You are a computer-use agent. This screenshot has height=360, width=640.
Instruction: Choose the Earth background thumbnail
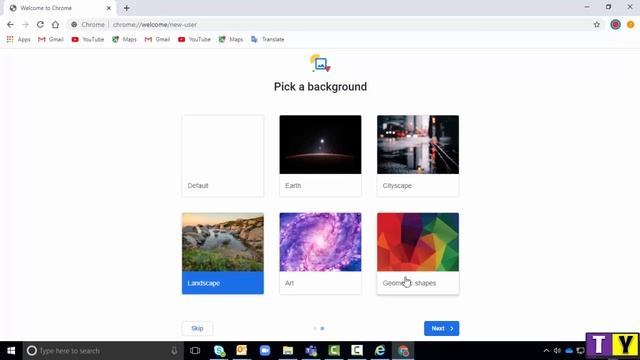[320, 144]
